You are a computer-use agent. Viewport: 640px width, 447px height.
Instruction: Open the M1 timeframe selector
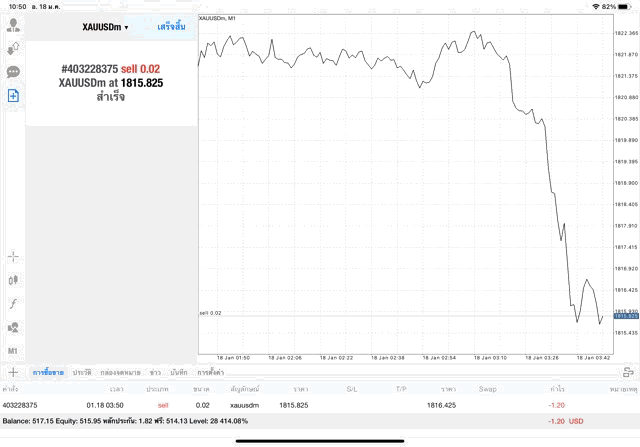[x=13, y=351]
